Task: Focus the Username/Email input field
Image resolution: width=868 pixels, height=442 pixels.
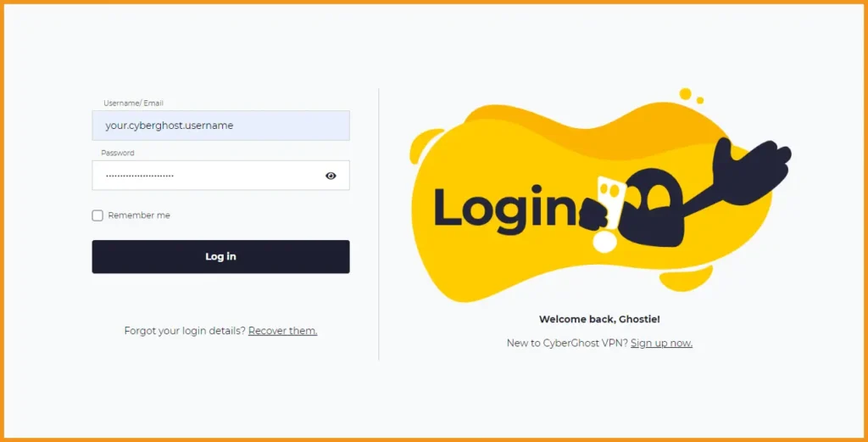Action: coord(221,126)
